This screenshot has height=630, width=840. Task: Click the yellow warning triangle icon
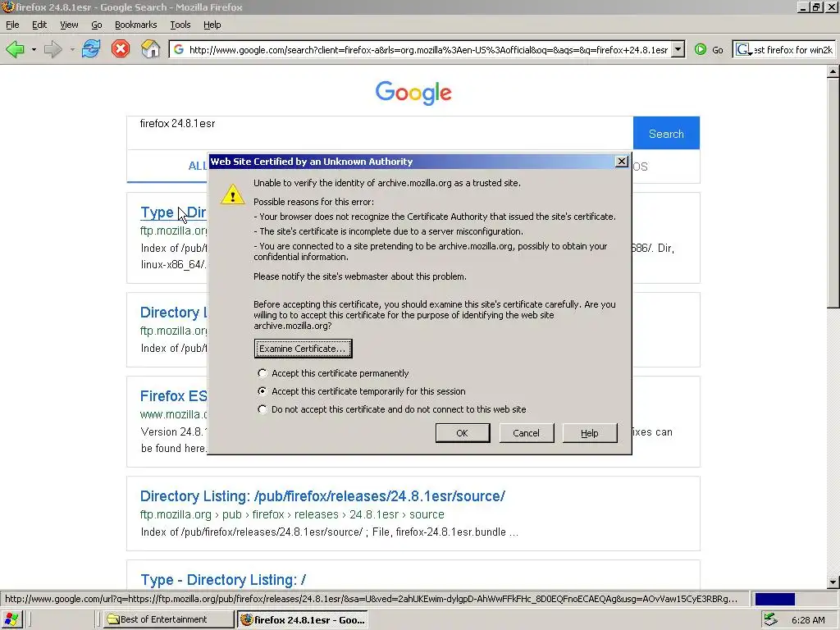click(232, 194)
